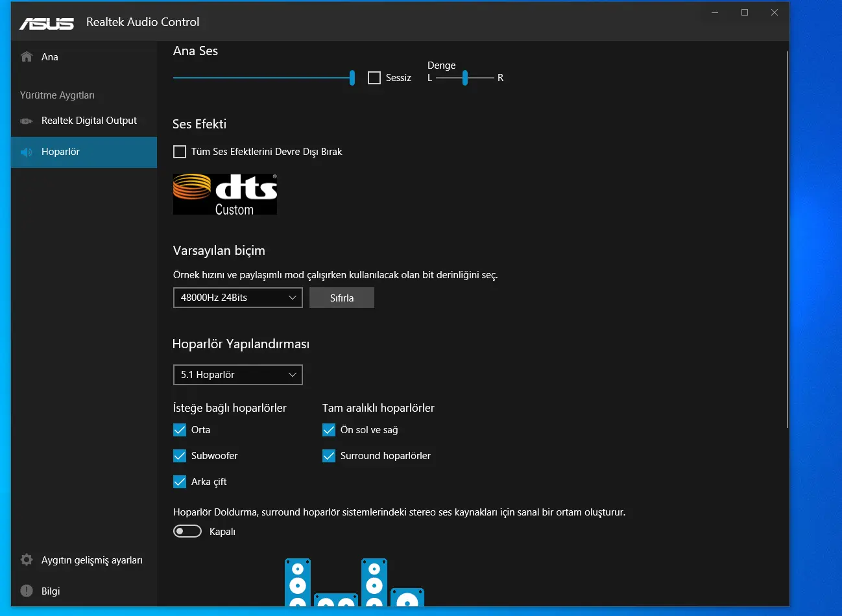Click the Ses Efekti heading

click(x=200, y=124)
